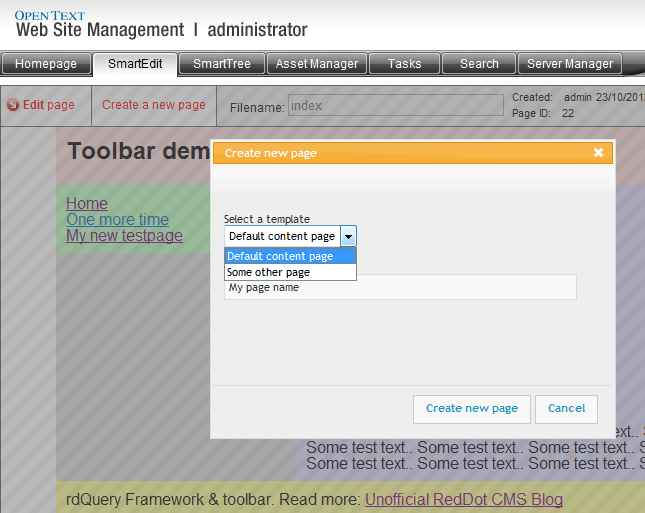Cancel the new page dialog

(566, 409)
